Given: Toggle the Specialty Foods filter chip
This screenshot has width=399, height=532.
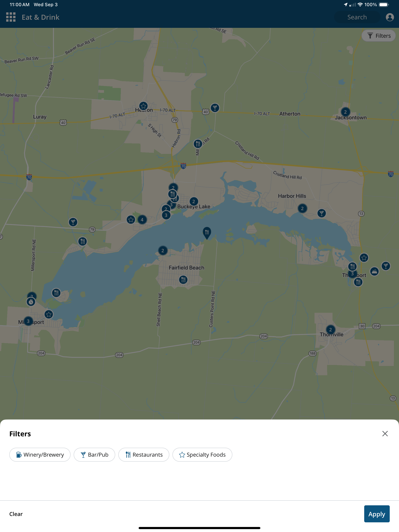Looking at the screenshot, I should pyautogui.click(x=202, y=454).
